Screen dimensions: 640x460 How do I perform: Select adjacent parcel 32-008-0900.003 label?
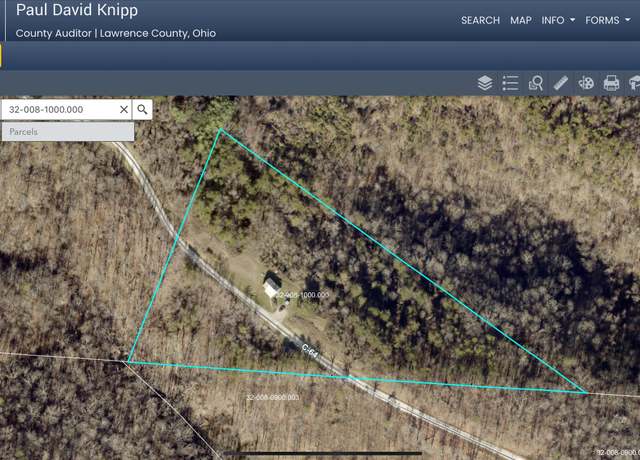(x=273, y=397)
